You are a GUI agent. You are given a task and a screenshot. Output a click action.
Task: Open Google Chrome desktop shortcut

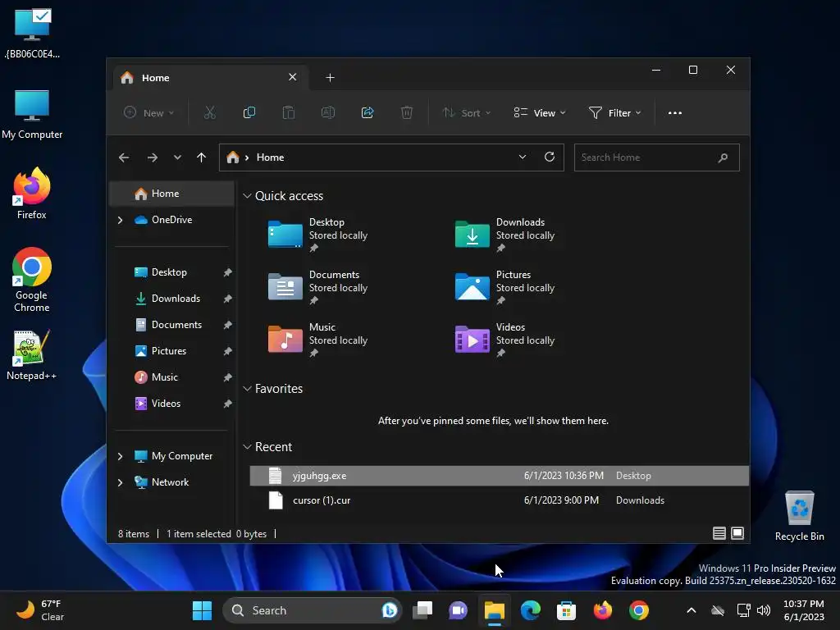(32, 280)
